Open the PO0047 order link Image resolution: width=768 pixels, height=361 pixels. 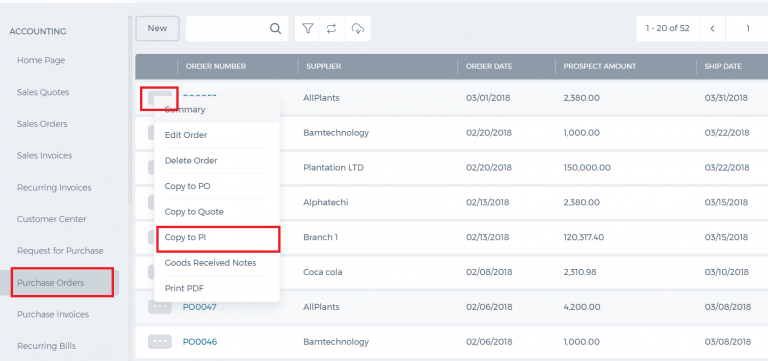pos(200,307)
